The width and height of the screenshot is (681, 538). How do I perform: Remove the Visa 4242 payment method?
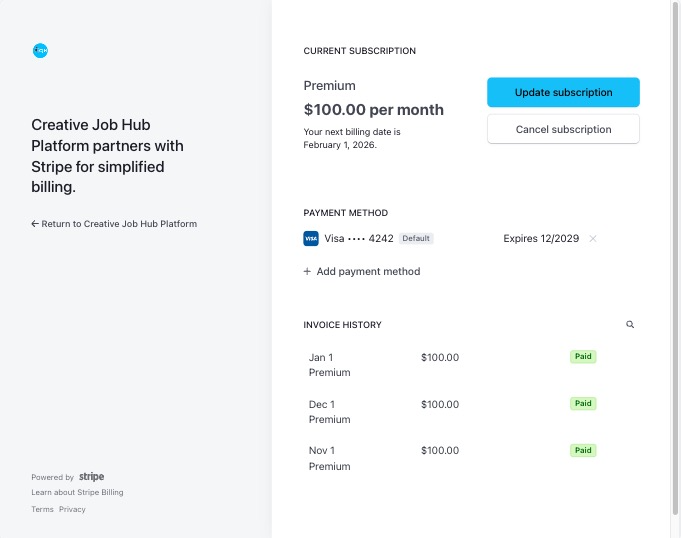coord(593,239)
